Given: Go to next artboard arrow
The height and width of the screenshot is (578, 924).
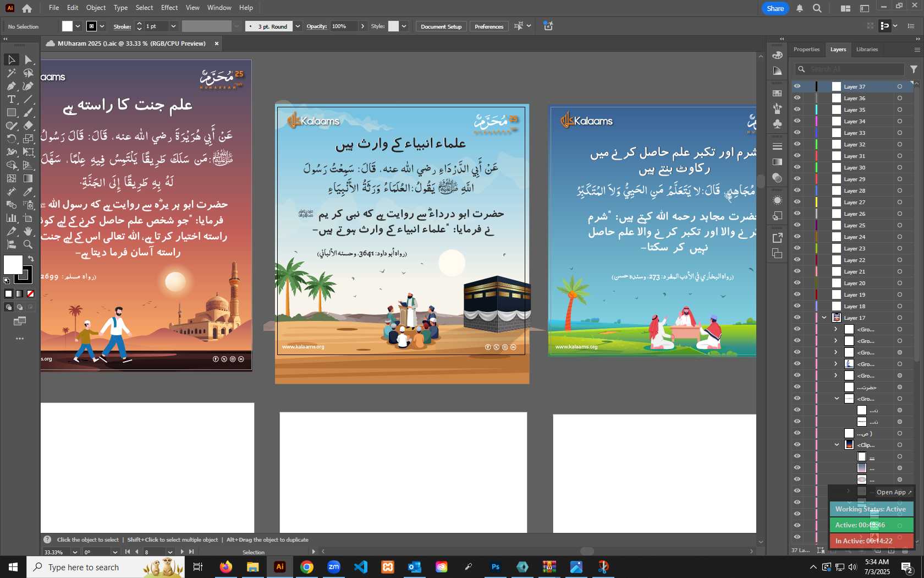Looking at the screenshot, I should pyautogui.click(x=182, y=552).
